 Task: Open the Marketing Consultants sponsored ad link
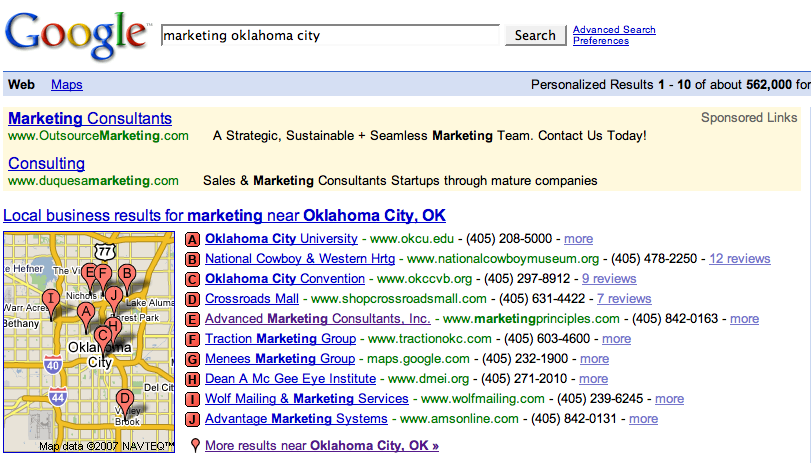[90, 119]
